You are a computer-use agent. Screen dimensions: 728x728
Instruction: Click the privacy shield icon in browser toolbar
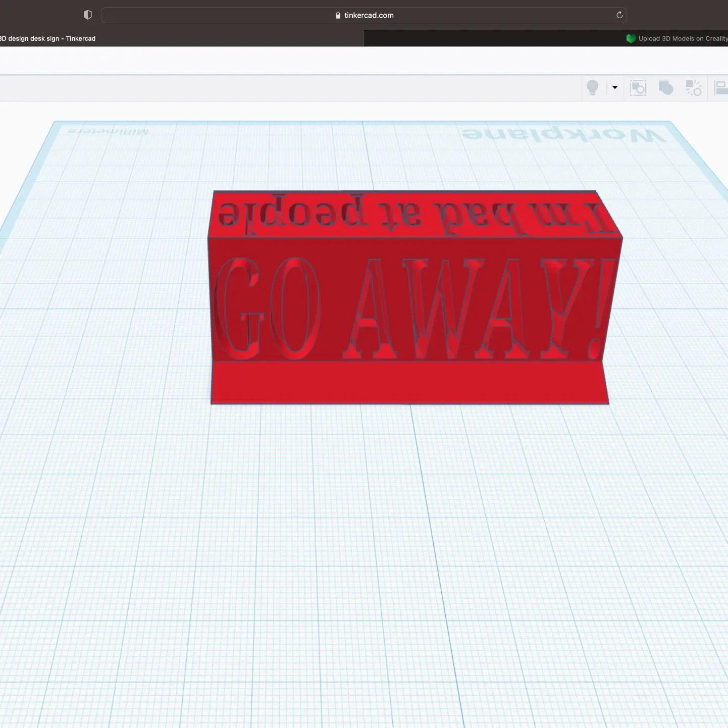(x=88, y=15)
